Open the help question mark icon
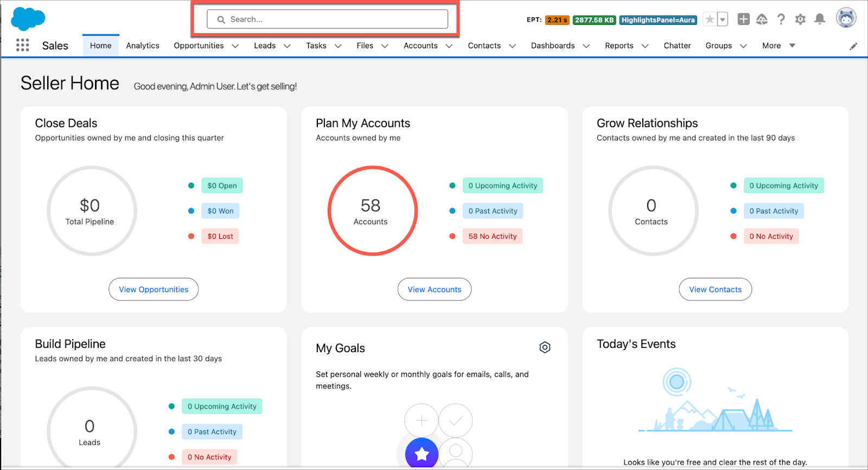 tap(781, 20)
